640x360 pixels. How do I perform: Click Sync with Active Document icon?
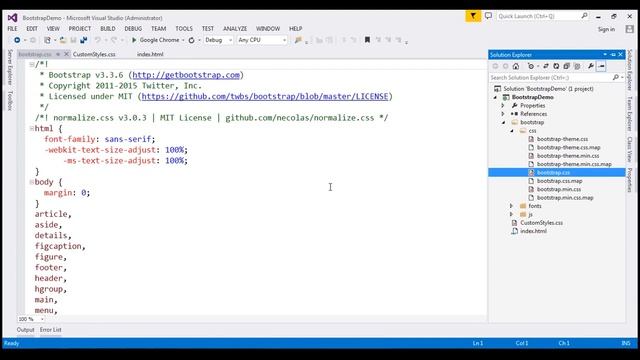[x=546, y=66]
